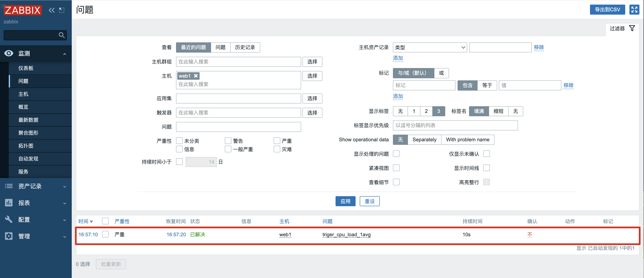Choose Separately for operational data
The height and width of the screenshot is (278, 644).
pyautogui.click(x=424, y=140)
